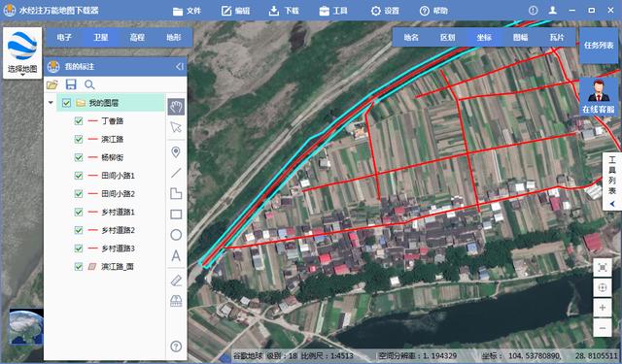Click the application logo in title bar

pos(10,11)
